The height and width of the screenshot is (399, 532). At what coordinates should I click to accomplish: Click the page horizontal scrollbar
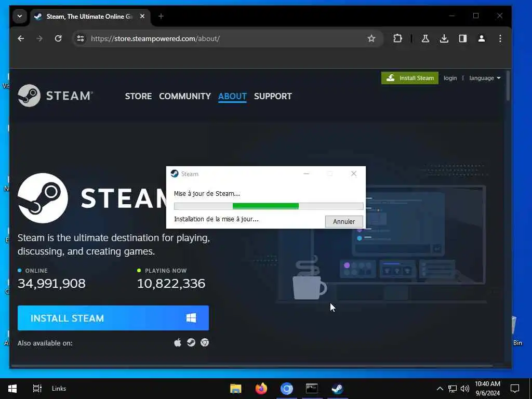(x=252, y=366)
